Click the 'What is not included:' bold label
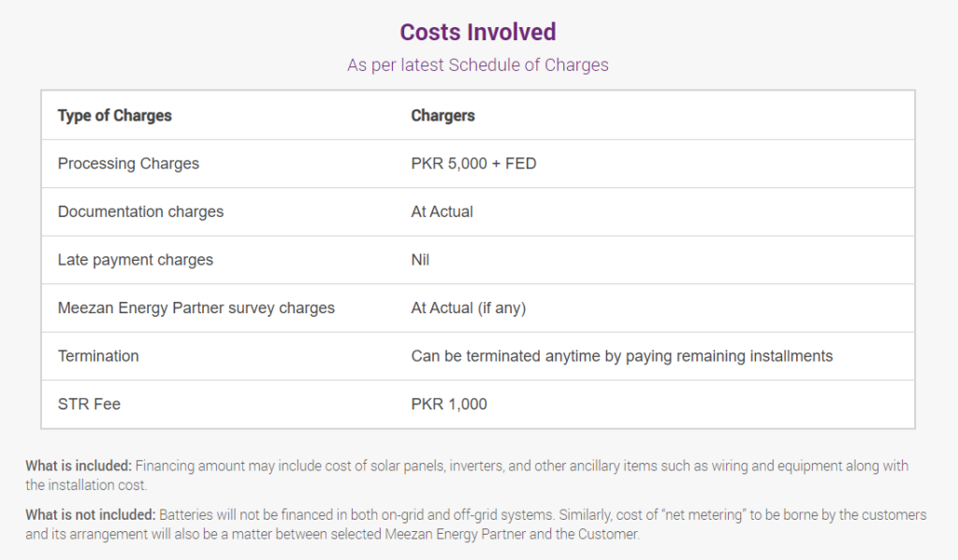Image resolution: width=958 pixels, height=560 pixels. click(x=91, y=515)
